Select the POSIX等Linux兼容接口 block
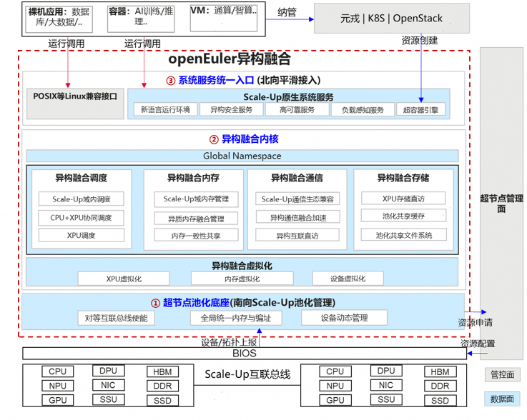Screen dimensions: 527x420 tap(74, 96)
